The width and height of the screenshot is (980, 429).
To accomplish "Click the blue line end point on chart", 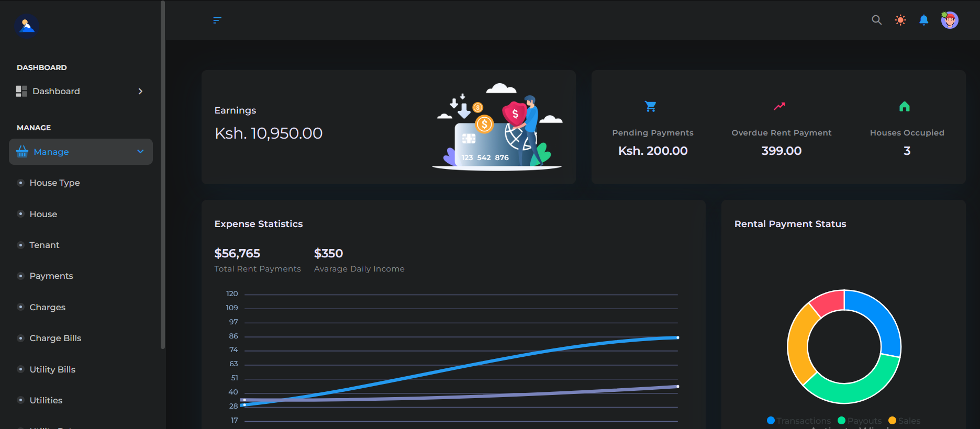I will (x=677, y=337).
